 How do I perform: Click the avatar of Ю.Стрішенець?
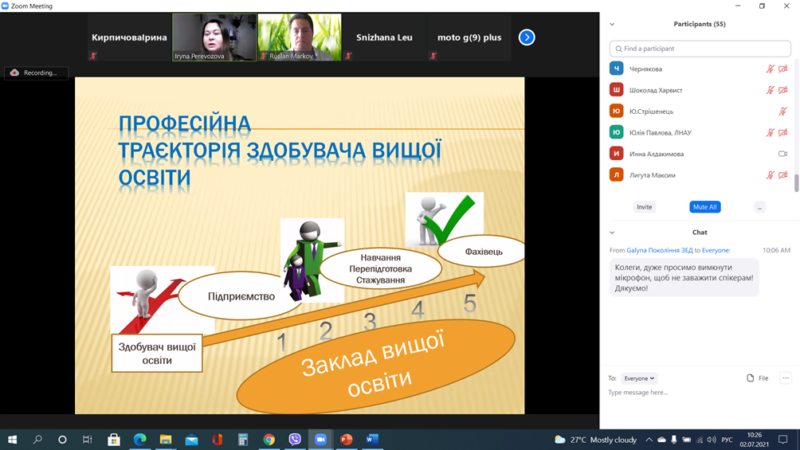point(616,111)
